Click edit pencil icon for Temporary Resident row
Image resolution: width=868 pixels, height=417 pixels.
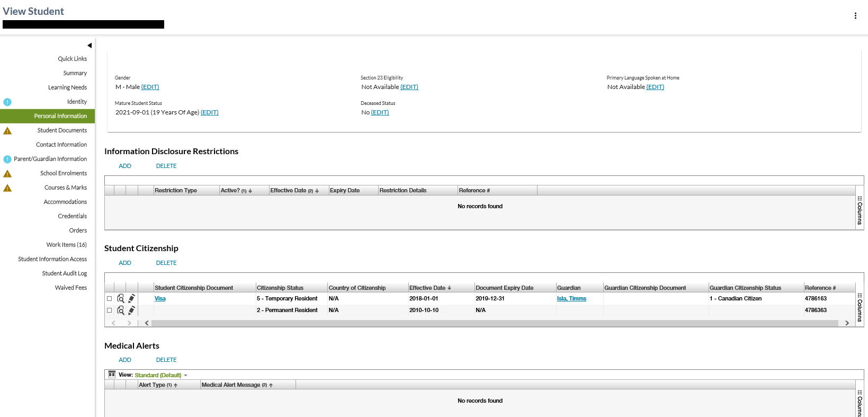coord(132,298)
